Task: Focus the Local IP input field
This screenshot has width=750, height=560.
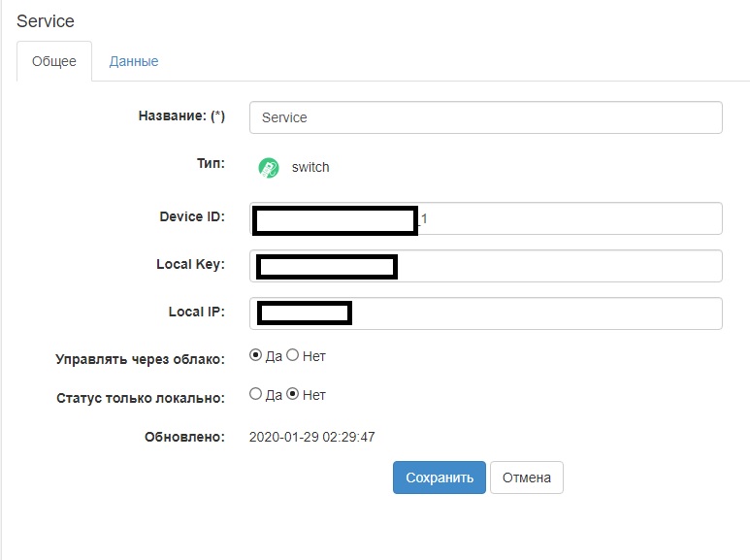Action: click(x=485, y=313)
